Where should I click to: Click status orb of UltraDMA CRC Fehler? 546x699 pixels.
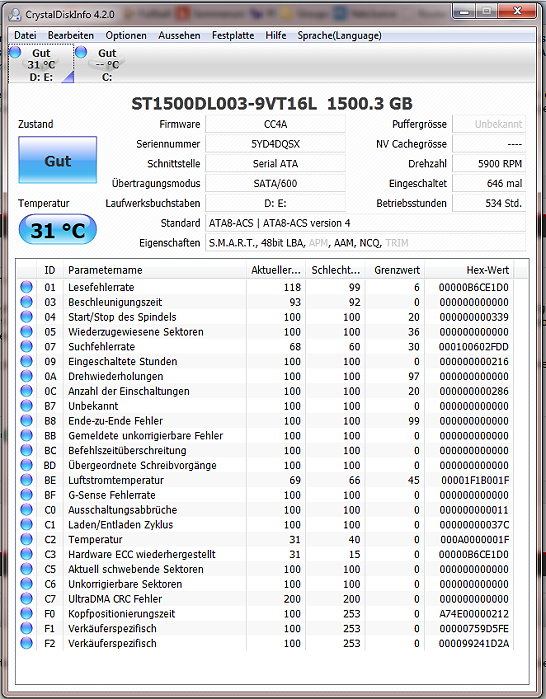coord(26,598)
